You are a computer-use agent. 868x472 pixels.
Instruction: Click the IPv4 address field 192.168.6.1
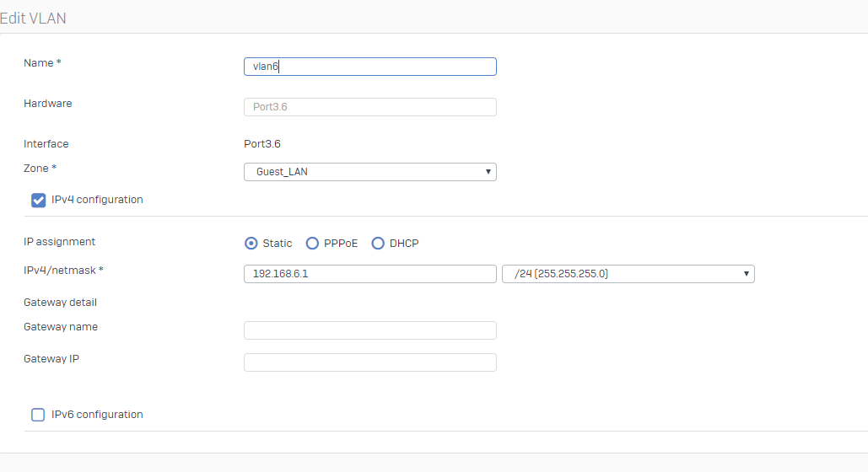369,273
